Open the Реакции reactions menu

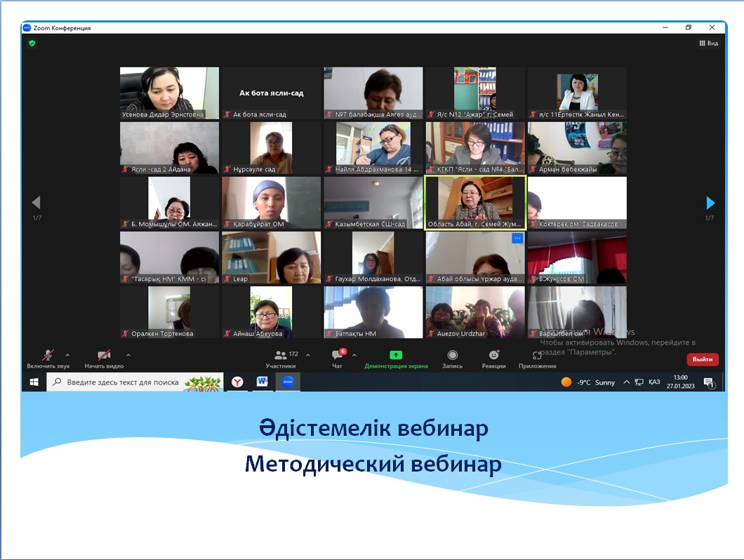pos(493,359)
